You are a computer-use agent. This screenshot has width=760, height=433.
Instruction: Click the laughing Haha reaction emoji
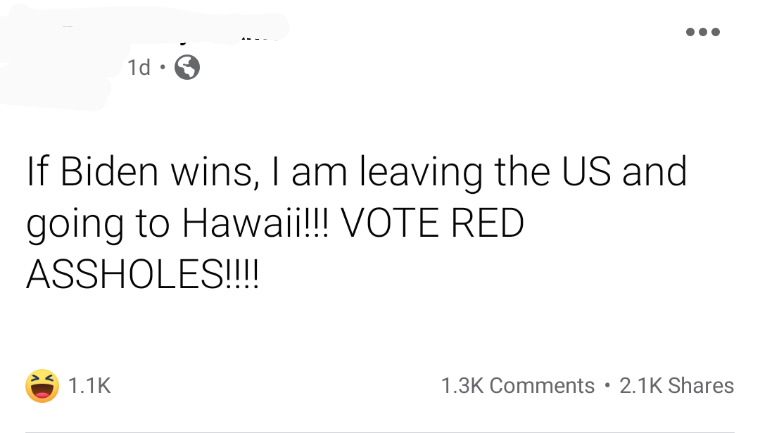(x=42, y=386)
